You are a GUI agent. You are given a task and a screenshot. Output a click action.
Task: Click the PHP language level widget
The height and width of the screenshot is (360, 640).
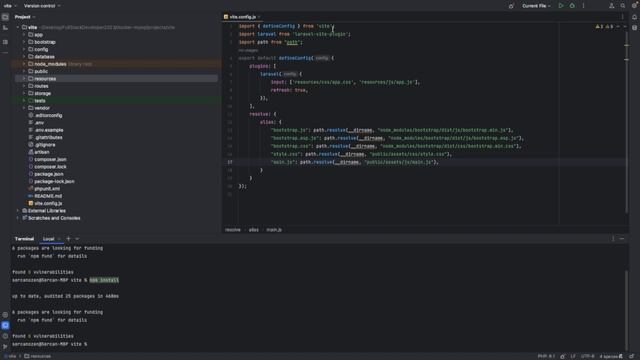pyautogui.click(x=546, y=356)
